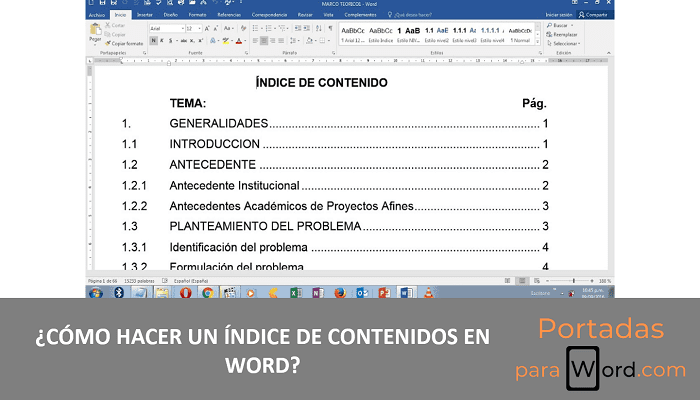
Task: Click the Windows Start orb
Action: (96, 293)
